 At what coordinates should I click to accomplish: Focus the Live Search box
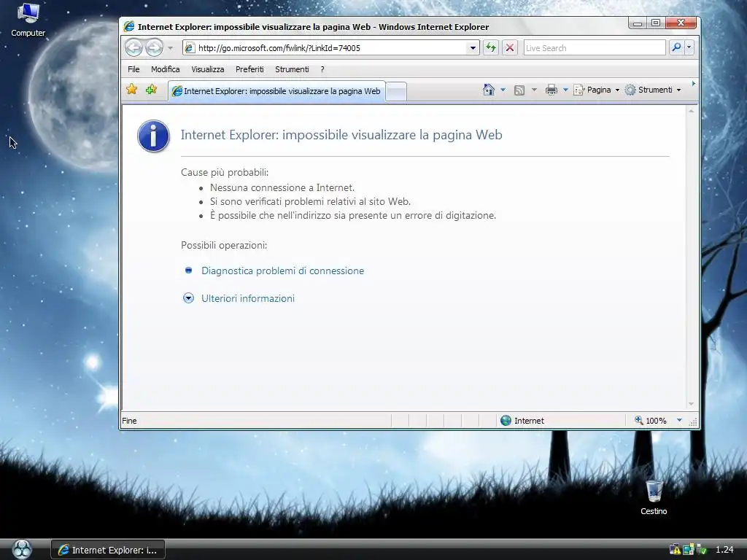coord(594,48)
